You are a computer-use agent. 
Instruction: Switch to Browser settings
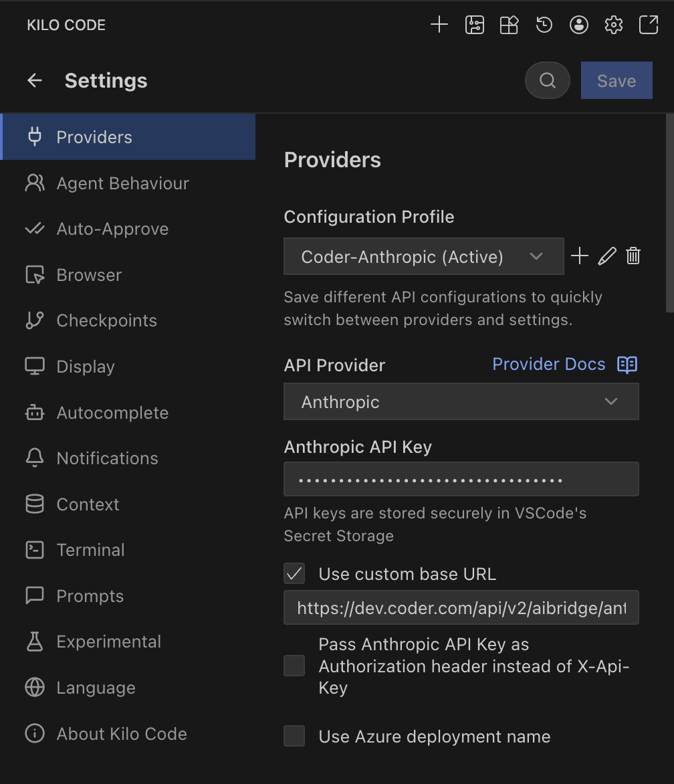pos(129,275)
